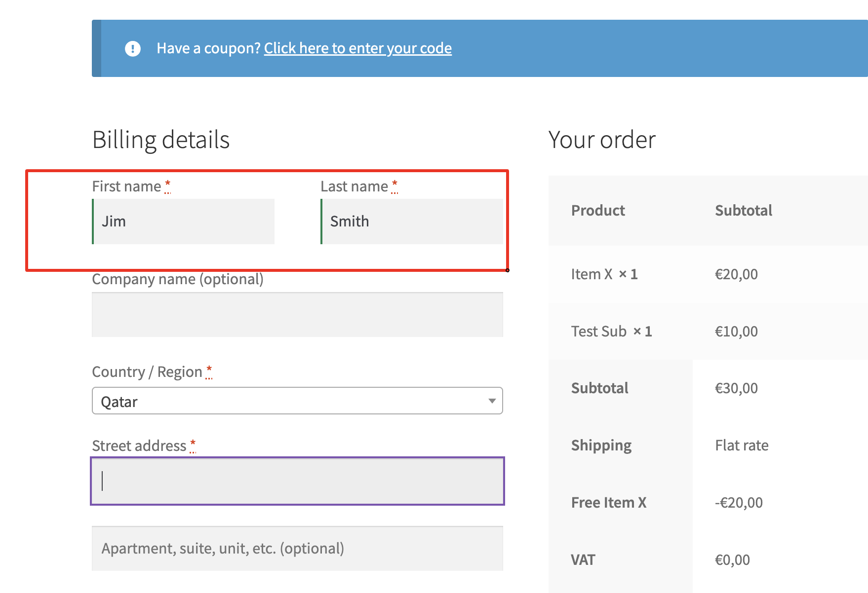
Task: Open the Country / Region dropdown showing Qatar
Action: (297, 401)
